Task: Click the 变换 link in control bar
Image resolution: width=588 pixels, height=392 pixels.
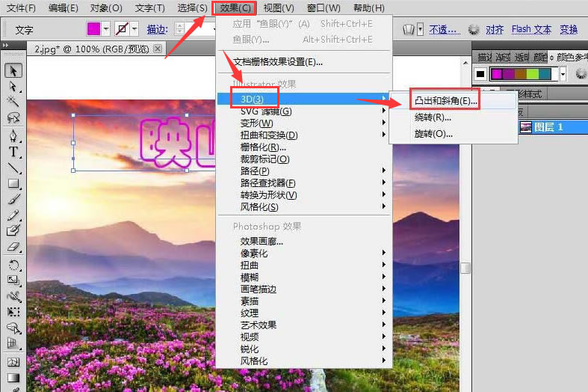Action: tap(569, 29)
